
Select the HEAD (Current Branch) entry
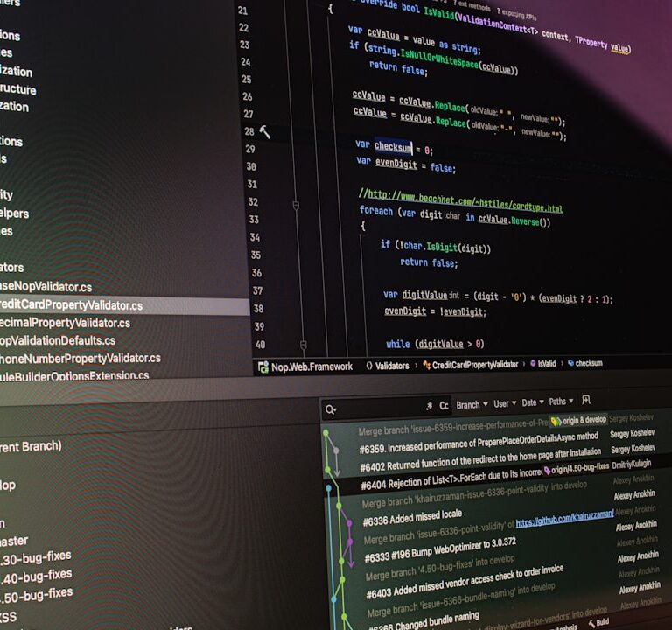[31, 447]
